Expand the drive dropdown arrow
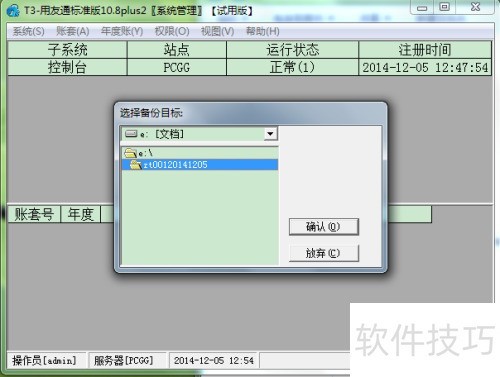The width and height of the screenshot is (500, 377). tap(270, 134)
